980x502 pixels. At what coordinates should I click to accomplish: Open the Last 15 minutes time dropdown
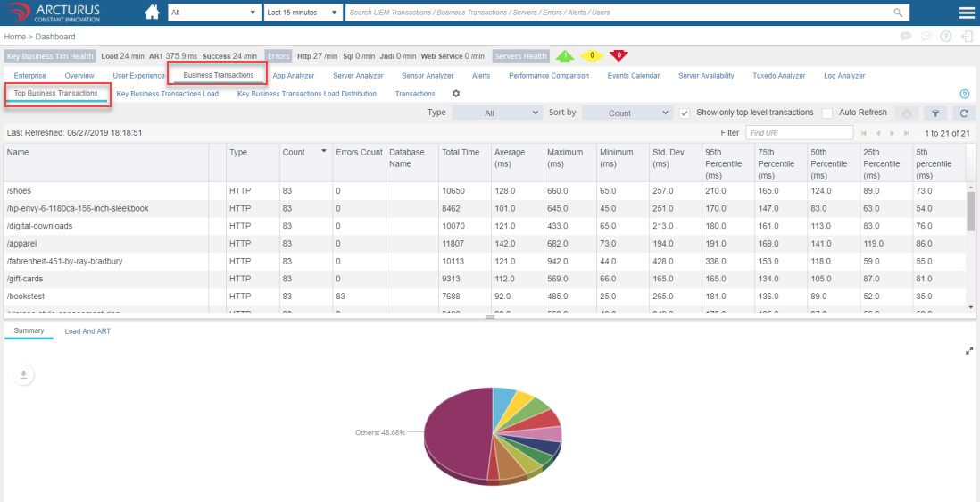[x=303, y=13]
